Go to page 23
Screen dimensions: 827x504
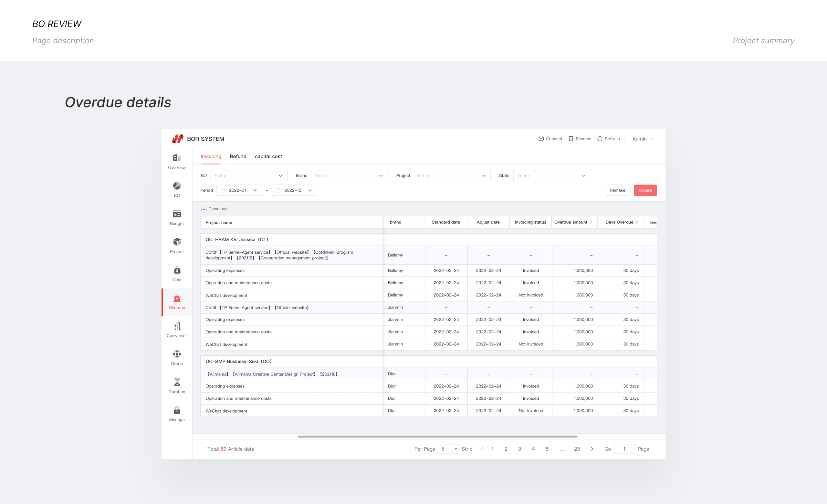pyautogui.click(x=577, y=449)
